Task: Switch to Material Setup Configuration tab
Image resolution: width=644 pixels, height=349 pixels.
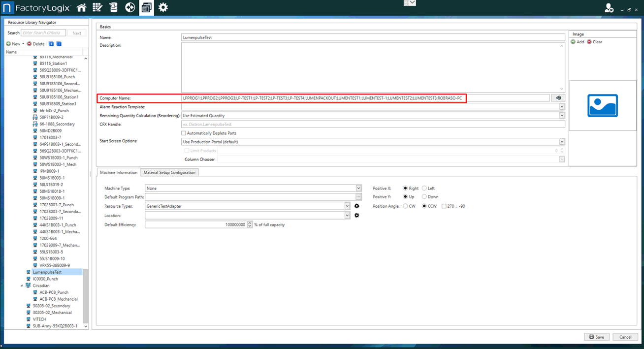Action: pos(170,172)
